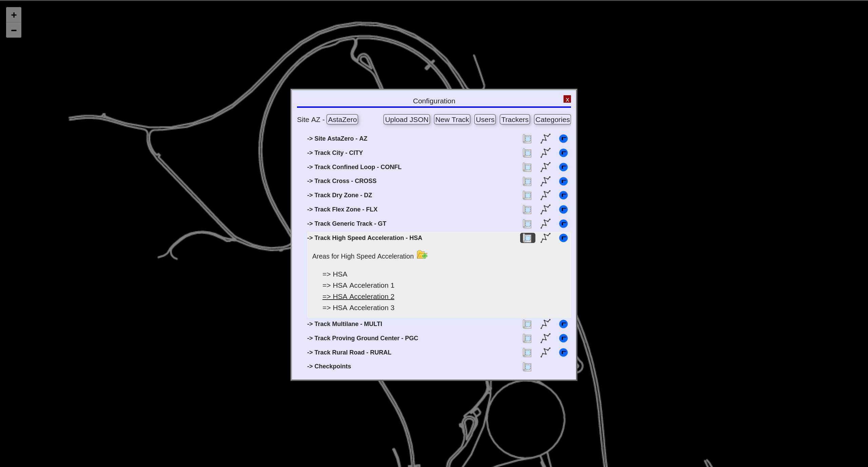This screenshot has height=467, width=868.
Task: Expand Track City - CITY row
Action: (x=335, y=153)
